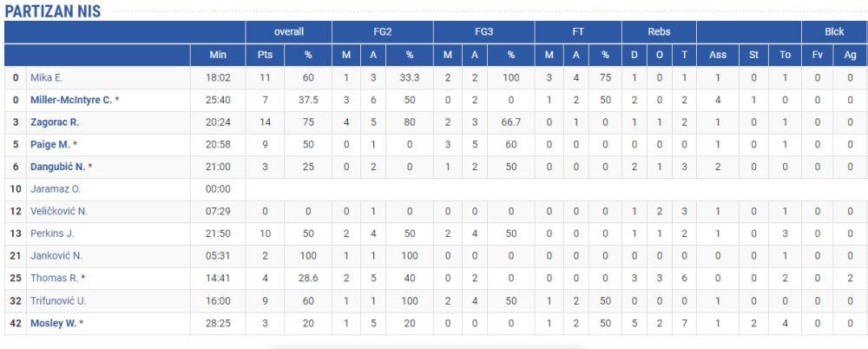Viewport: 868px width, 349px height.
Task: Click the PARTIZAN NIS team heading
Action: coord(53,11)
